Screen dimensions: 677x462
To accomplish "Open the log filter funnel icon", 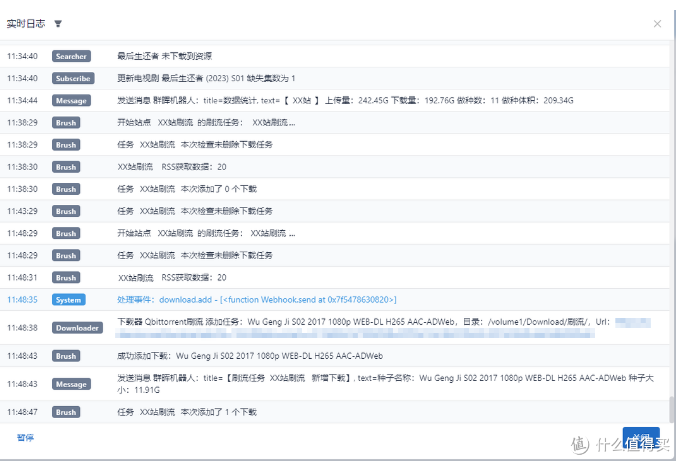I will click(57, 23).
